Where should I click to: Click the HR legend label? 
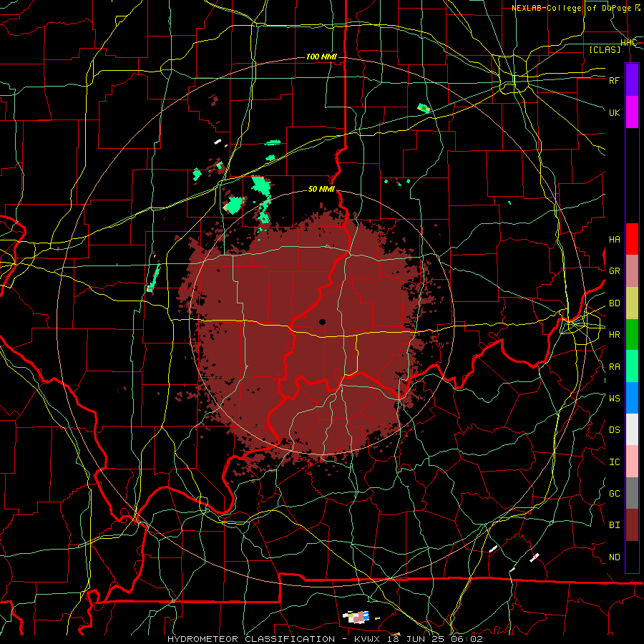(x=614, y=335)
